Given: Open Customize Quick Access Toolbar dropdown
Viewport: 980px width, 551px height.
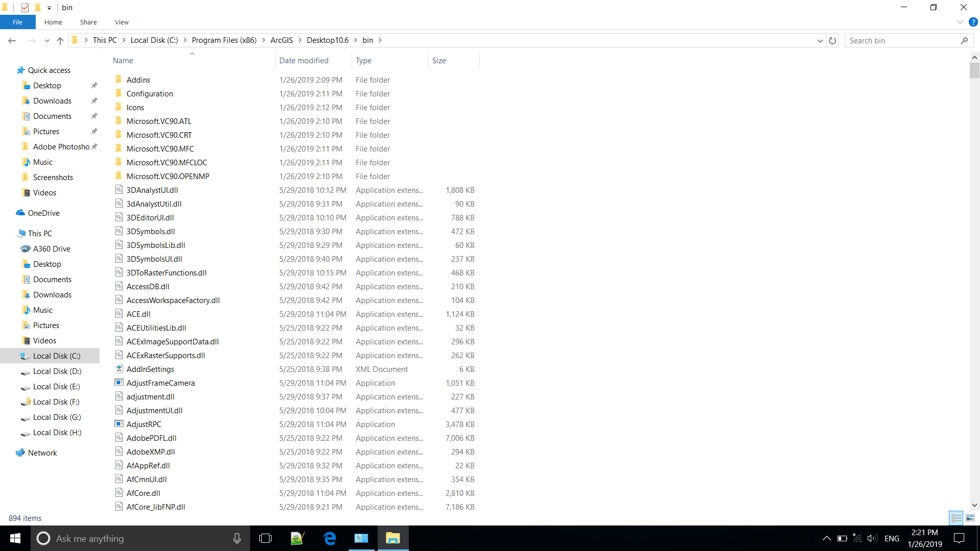Looking at the screenshot, I should point(49,8).
